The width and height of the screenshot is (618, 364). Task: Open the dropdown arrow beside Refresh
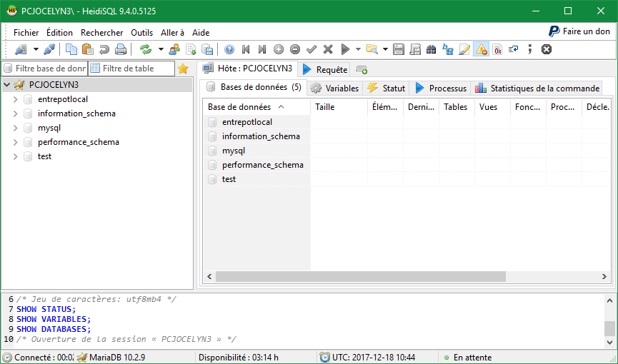click(x=161, y=49)
